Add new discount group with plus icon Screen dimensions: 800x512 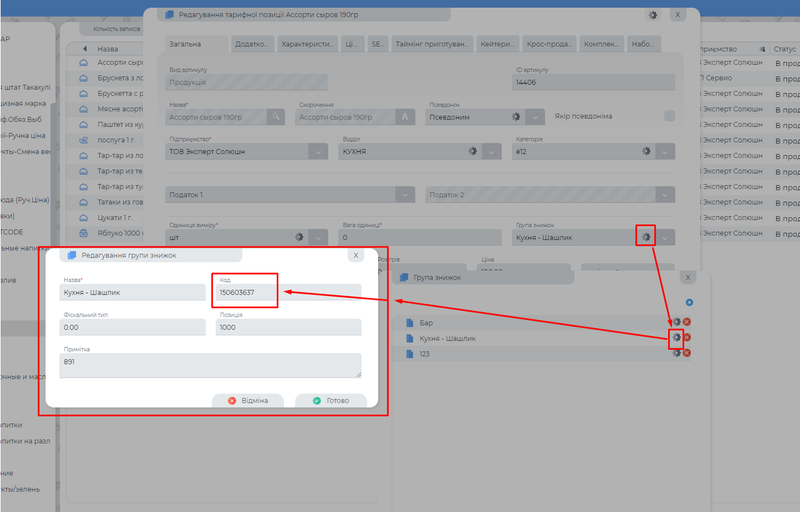(x=688, y=302)
